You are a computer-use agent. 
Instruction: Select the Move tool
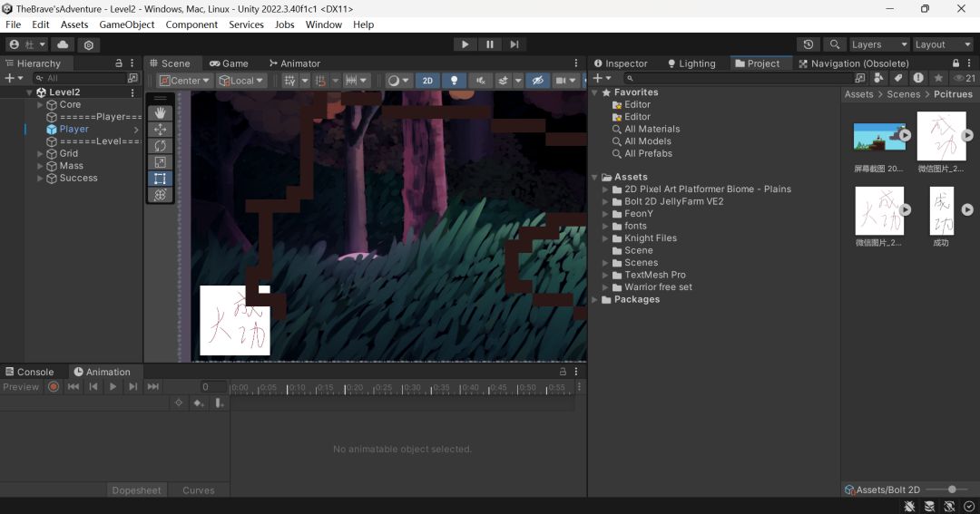pos(160,130)
